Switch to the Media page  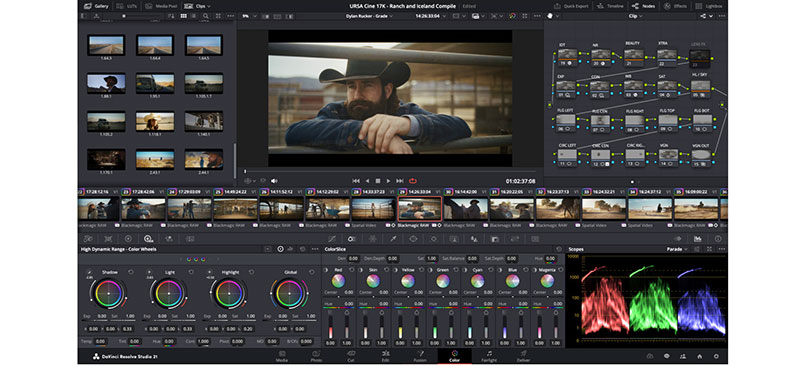[x=282, y=356]
